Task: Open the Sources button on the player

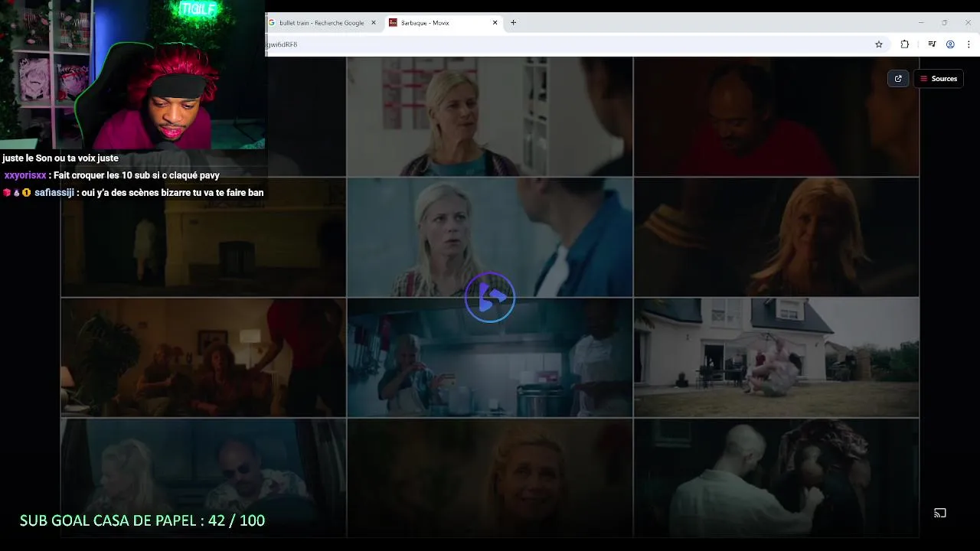Action: 939,79
